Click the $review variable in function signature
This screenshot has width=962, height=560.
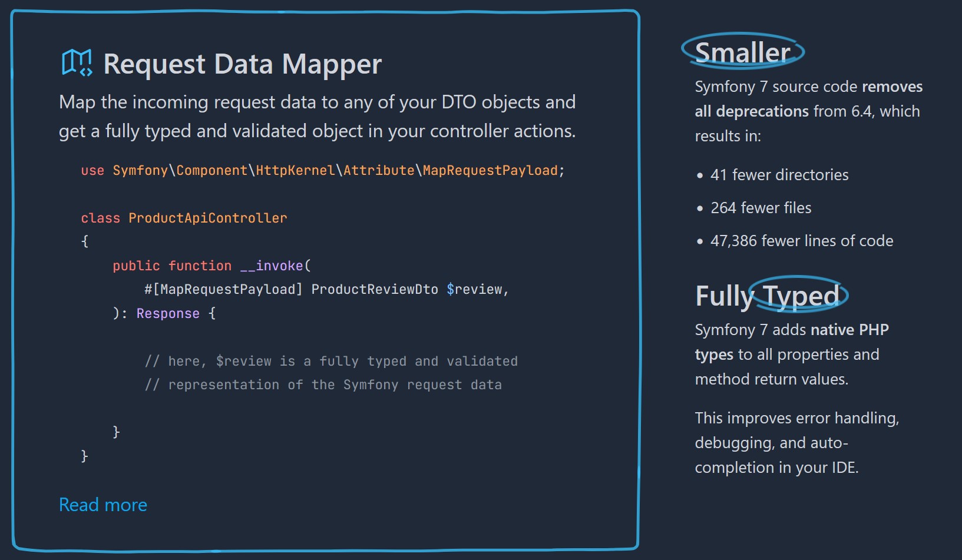point(474,290)
